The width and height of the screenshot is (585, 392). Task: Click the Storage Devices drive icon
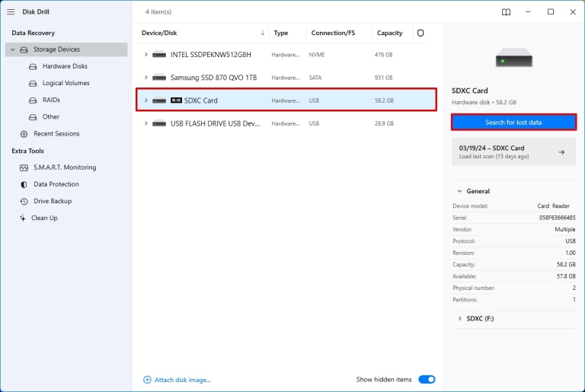click(24, 49)
